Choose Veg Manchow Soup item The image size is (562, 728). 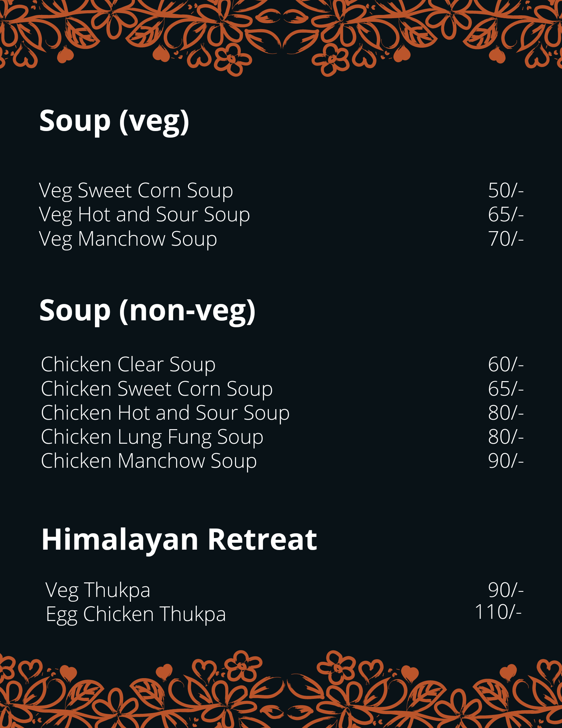pyautogui.click(x=128, y=240)
